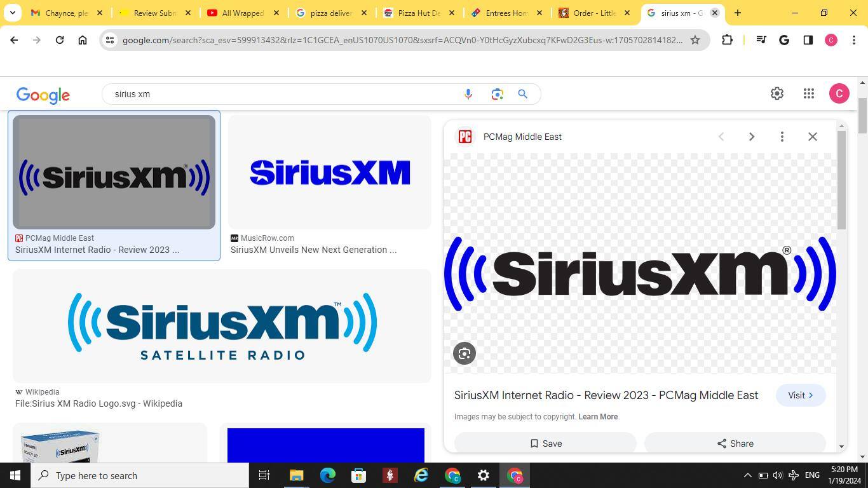Search inside image with Lens icon
The width and height of the screenshot is (868, 488).
pos(465,353)
